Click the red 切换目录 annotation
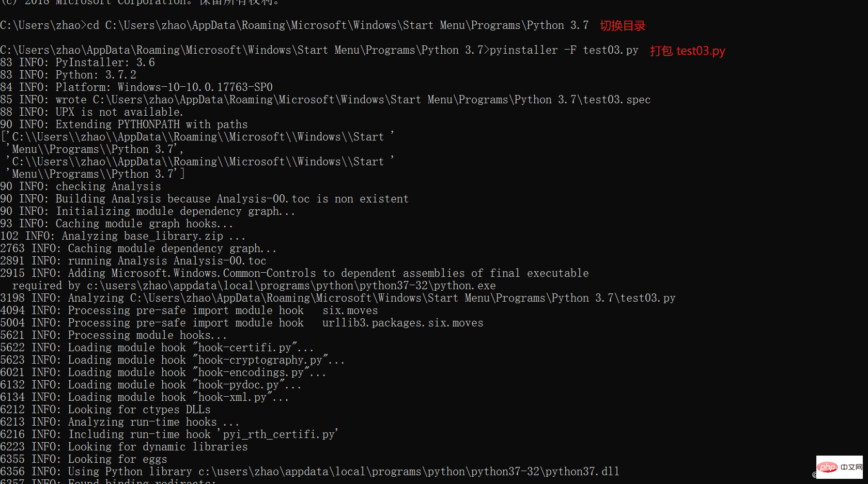Screen dimensions: 868x484 pos(623,26)
